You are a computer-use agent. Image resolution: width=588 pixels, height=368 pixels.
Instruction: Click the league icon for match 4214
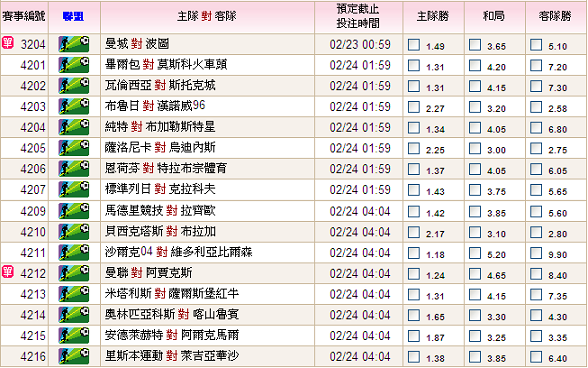pyautogui.click(x=74, y=315)
